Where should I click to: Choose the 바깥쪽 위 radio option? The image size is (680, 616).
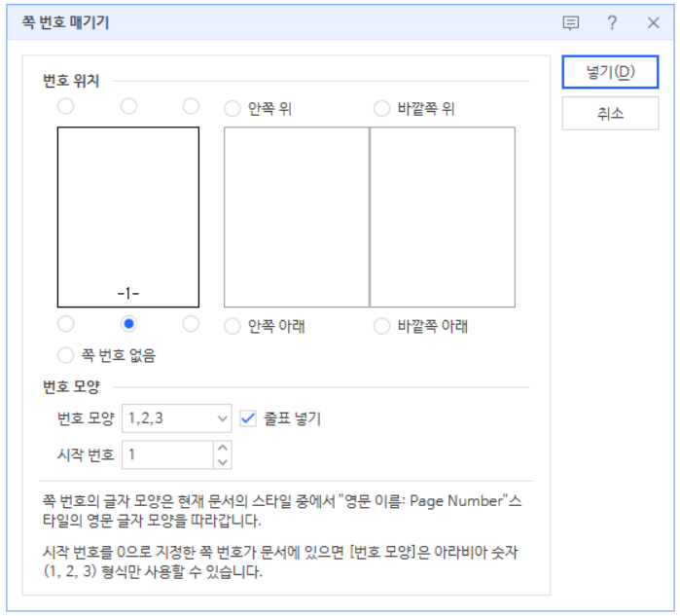pos(382,109)
